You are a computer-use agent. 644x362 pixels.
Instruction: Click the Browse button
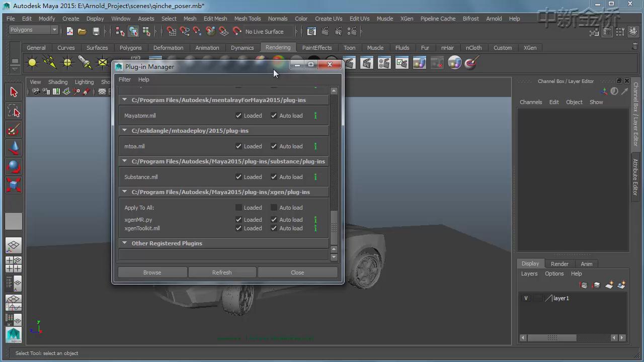[152, 273]
